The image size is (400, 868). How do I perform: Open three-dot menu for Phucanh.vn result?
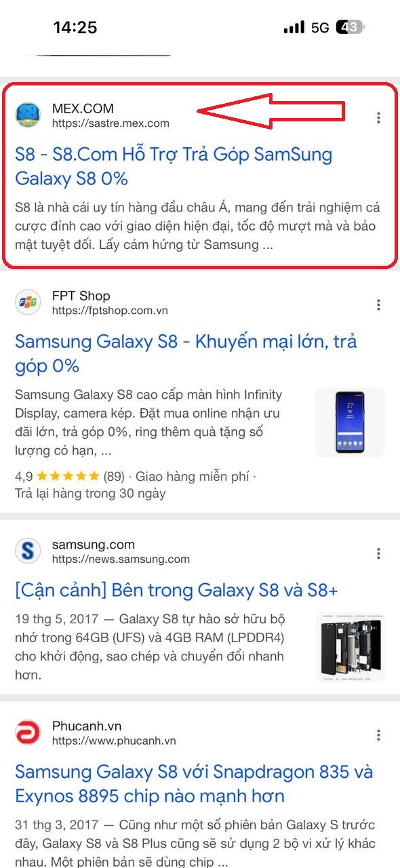378,735
